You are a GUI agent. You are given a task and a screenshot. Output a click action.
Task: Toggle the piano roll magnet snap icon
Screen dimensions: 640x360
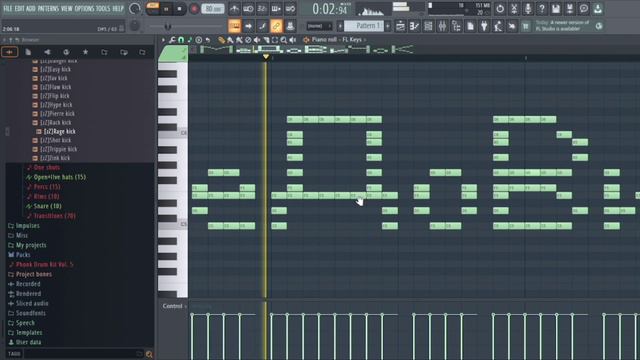coord(181,40)
